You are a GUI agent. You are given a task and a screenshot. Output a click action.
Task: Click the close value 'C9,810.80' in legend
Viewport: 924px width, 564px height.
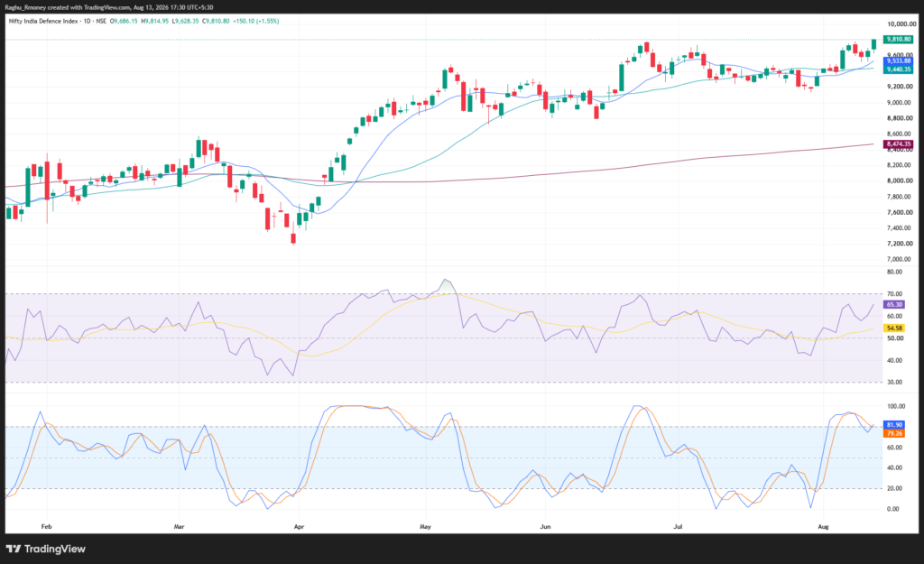click(x=216, y=22)
